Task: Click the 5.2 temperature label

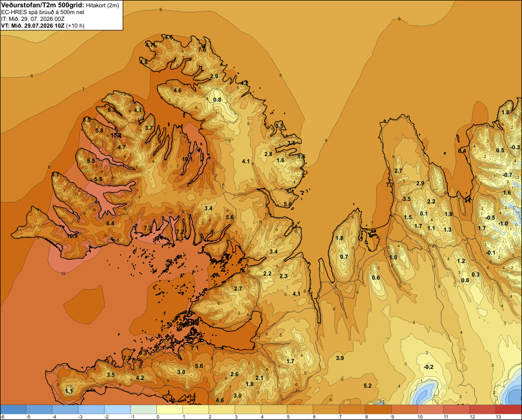Action: click(x=367, y=386)
